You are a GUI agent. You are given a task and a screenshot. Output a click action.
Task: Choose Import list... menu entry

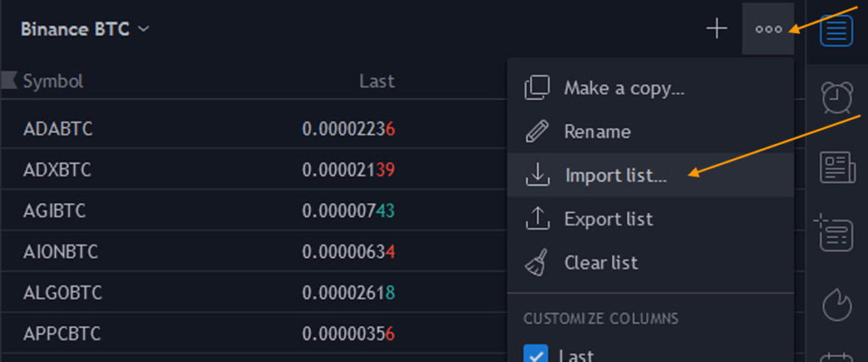[650, 175]
